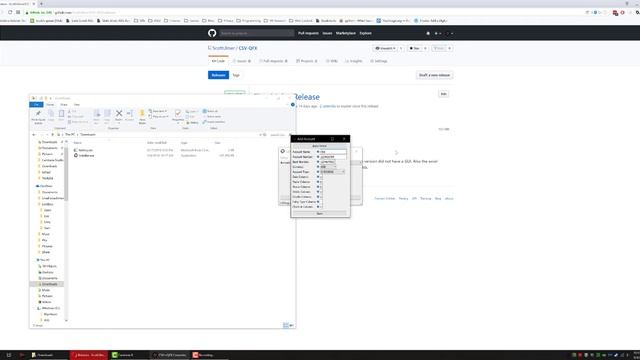This screenshot has width=640, height=360.
Task: Open the GitHub home logo
Action: 212,33
